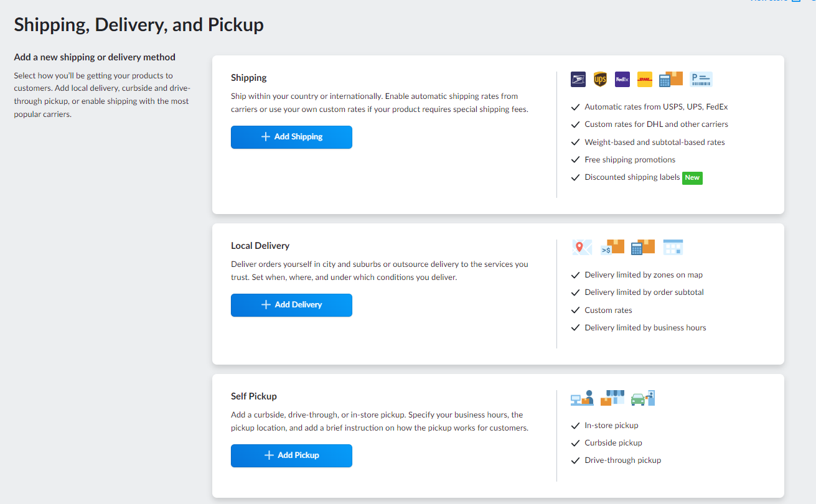Screen dimensions: 816x504
Task: Click 'Delivery limited by business hours' text
Action: click(645, 328)
